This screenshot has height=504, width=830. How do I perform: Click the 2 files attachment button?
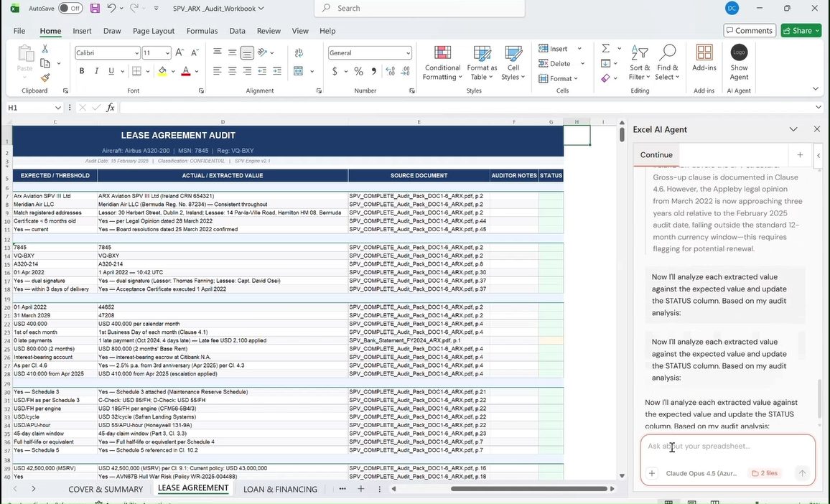coord(765,473)
